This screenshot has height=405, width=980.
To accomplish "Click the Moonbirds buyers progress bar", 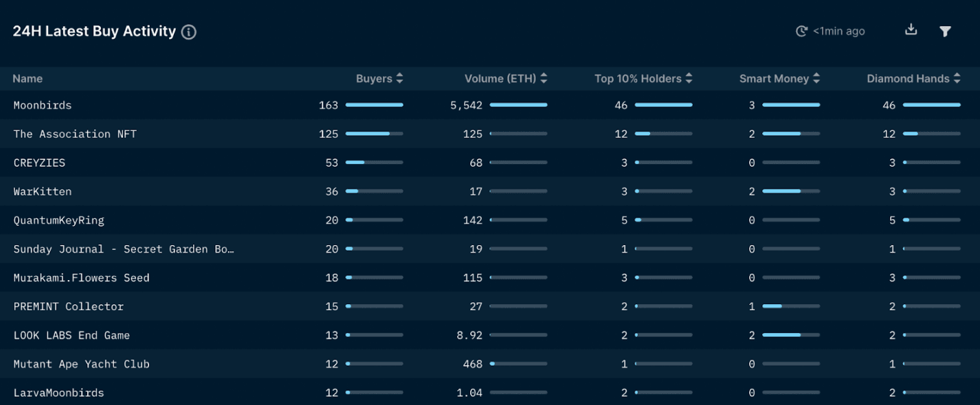I will (374, 105).
